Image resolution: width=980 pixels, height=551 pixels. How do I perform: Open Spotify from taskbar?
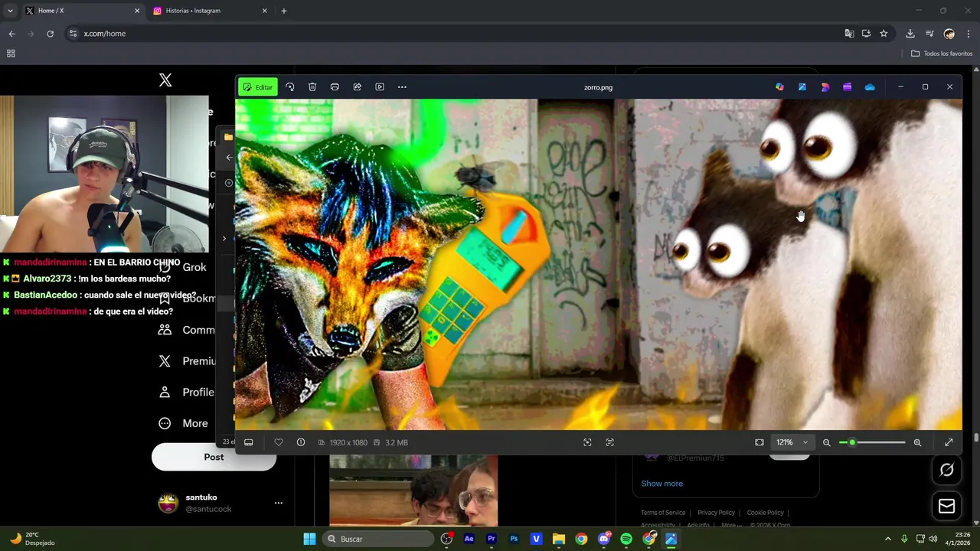click(x=626, y=539)
